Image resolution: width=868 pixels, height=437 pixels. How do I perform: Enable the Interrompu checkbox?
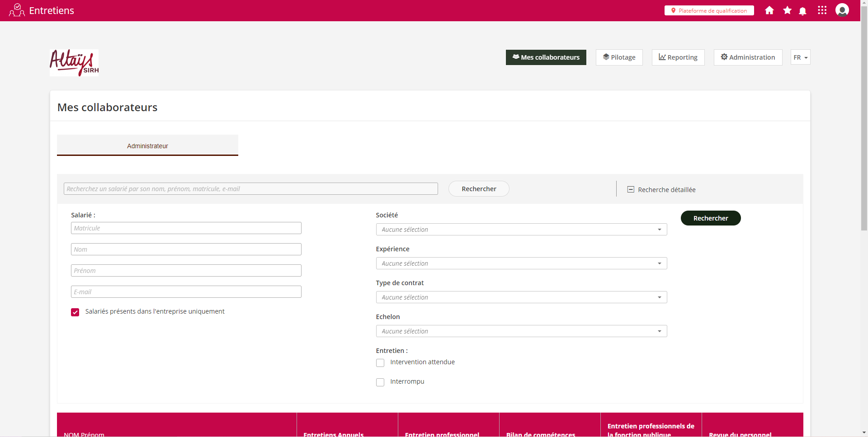point(380,382)
